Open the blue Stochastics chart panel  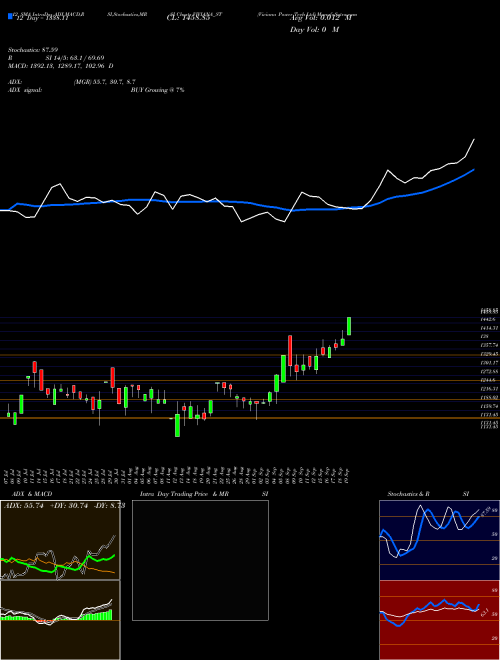439,540
